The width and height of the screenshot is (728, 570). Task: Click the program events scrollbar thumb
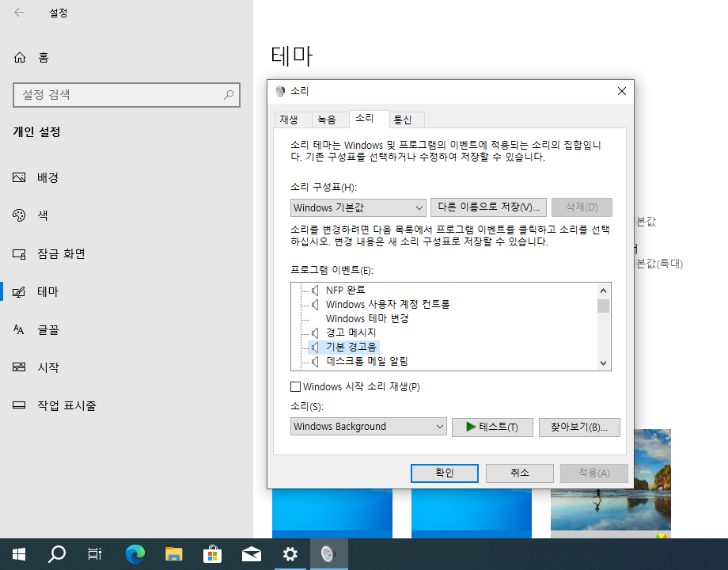(603, 306)
